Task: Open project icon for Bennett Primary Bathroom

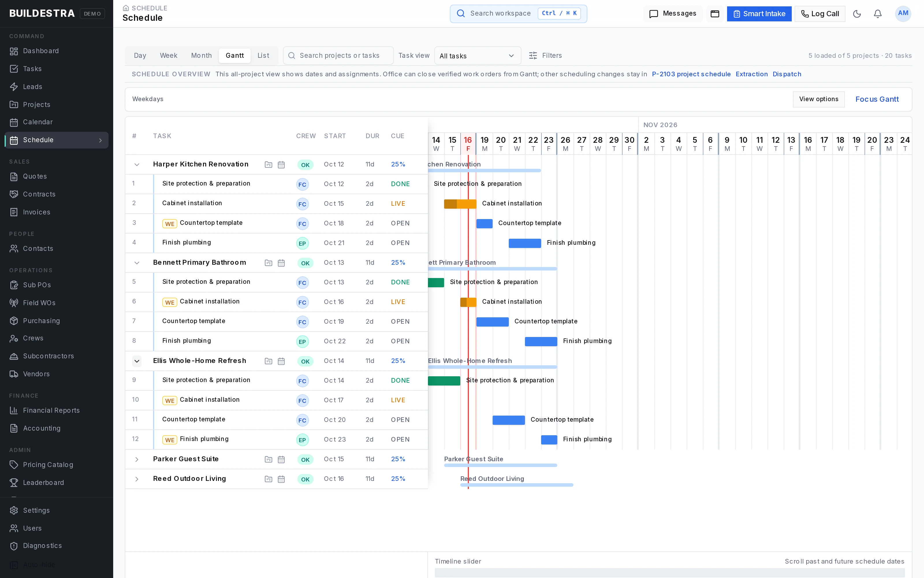Action: tap(269, 263)
